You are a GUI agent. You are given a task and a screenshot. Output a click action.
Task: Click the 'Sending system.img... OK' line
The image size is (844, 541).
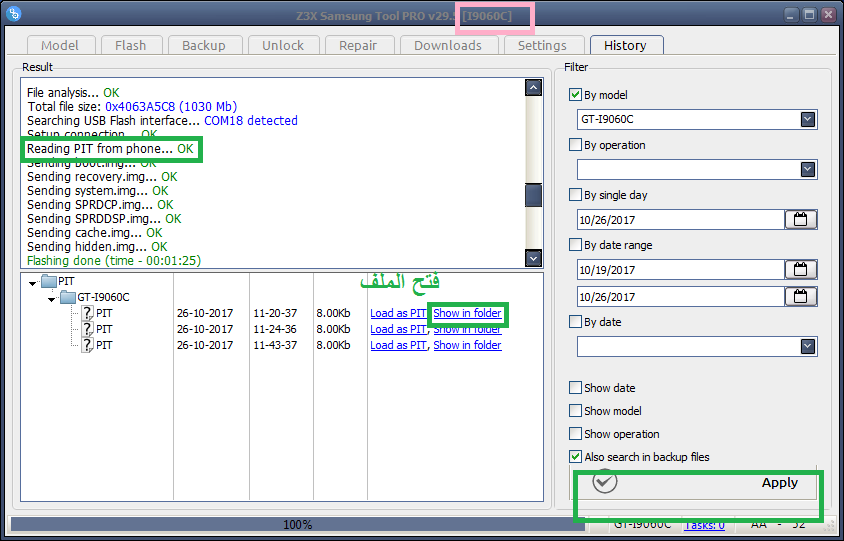[97, 191]
